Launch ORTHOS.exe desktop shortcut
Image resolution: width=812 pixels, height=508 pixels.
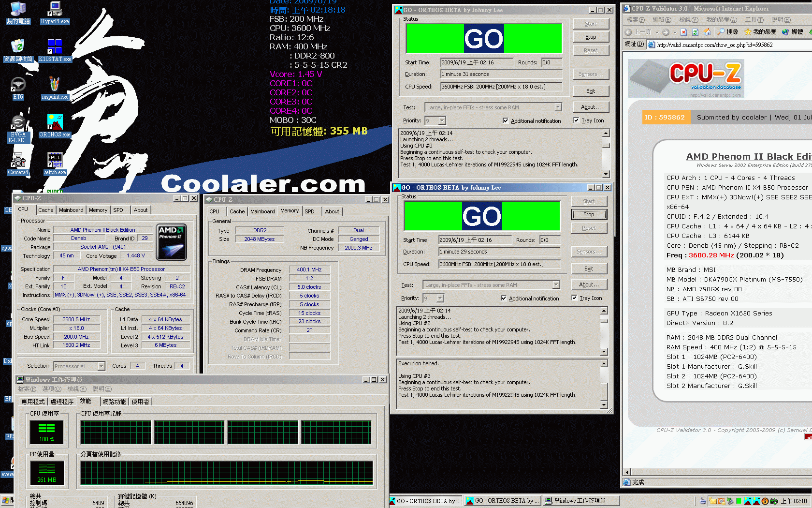click(x=55, y=126)
